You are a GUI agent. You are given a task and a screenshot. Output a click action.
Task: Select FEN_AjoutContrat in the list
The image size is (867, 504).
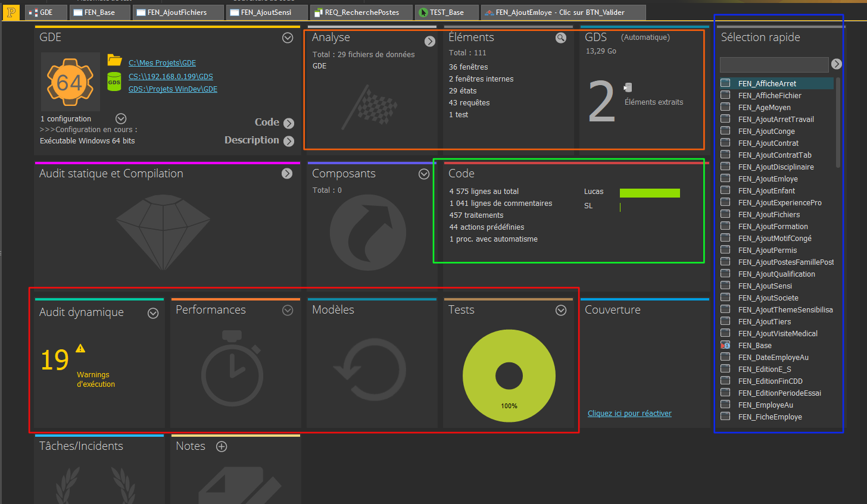(x=776, y=143)
